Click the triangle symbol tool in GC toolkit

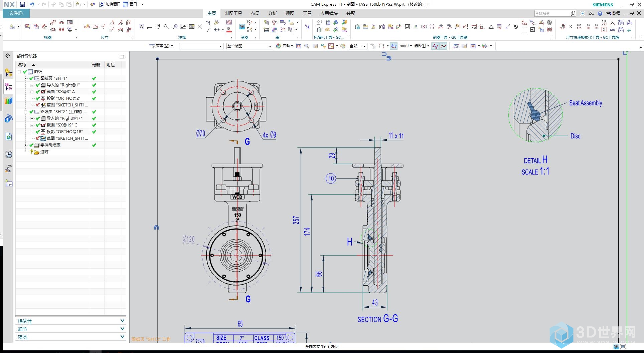491,27
